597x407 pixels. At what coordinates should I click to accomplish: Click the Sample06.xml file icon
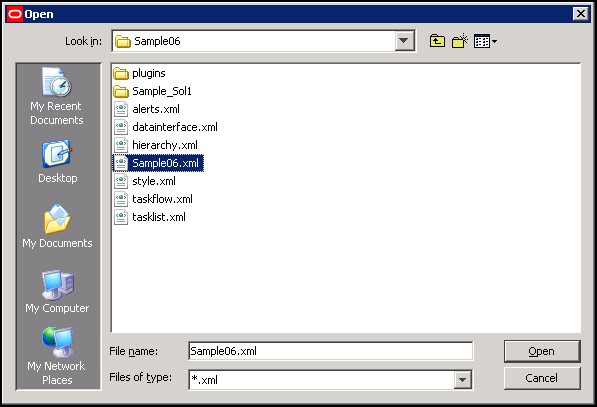[x=121, y=163]
